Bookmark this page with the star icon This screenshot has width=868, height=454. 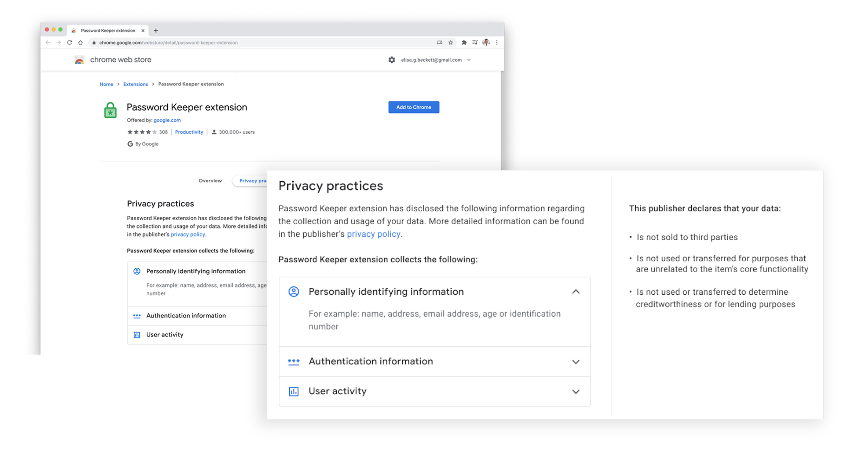point(451,43)
